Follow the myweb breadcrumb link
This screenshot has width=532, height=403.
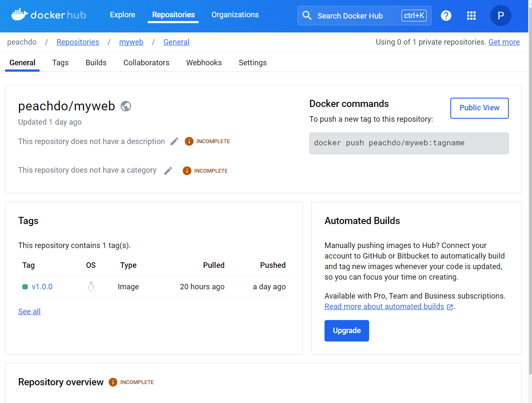coord(131,42)
